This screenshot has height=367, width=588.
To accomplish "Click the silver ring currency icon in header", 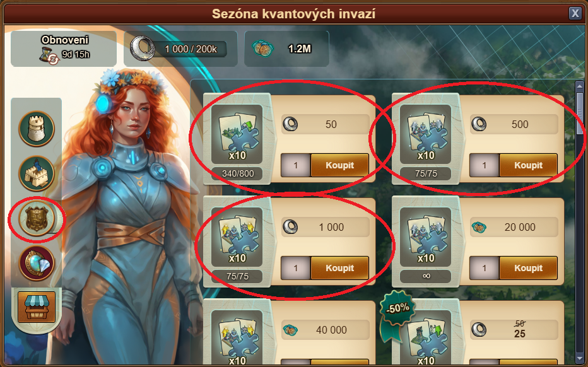I will coord(142,49).
